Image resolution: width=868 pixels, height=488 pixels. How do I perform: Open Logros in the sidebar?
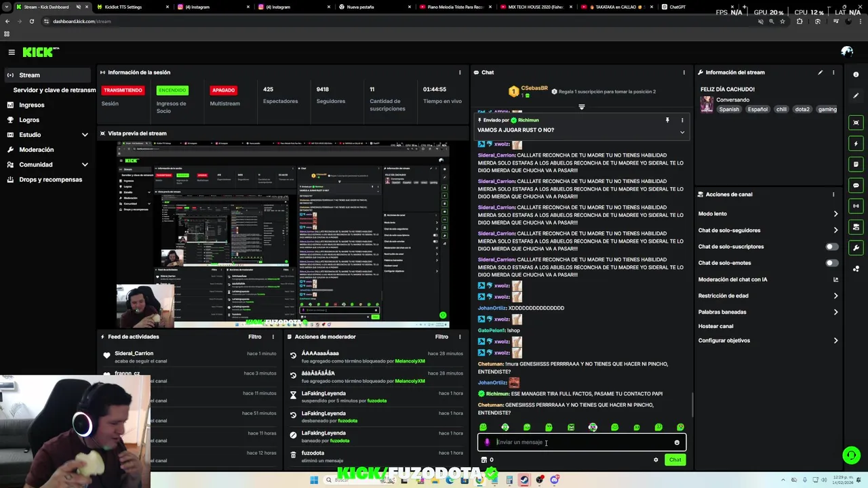point(47,120)
